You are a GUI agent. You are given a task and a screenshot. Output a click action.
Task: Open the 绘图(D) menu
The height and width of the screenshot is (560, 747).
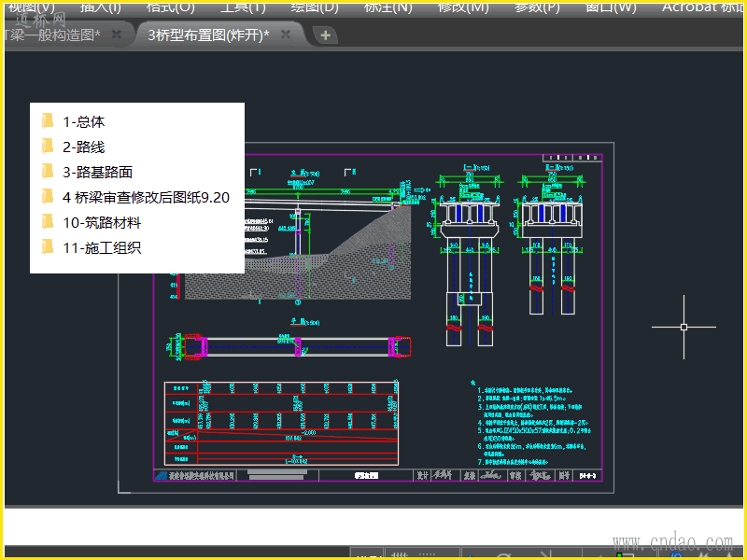[x=315, y=7]
